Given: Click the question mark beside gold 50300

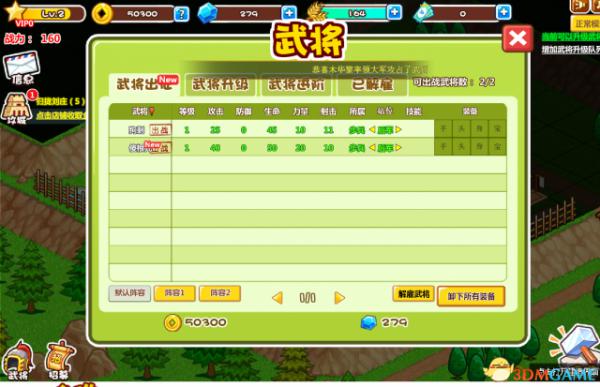Looking at the screenshot, I should (x=181, y=14).
